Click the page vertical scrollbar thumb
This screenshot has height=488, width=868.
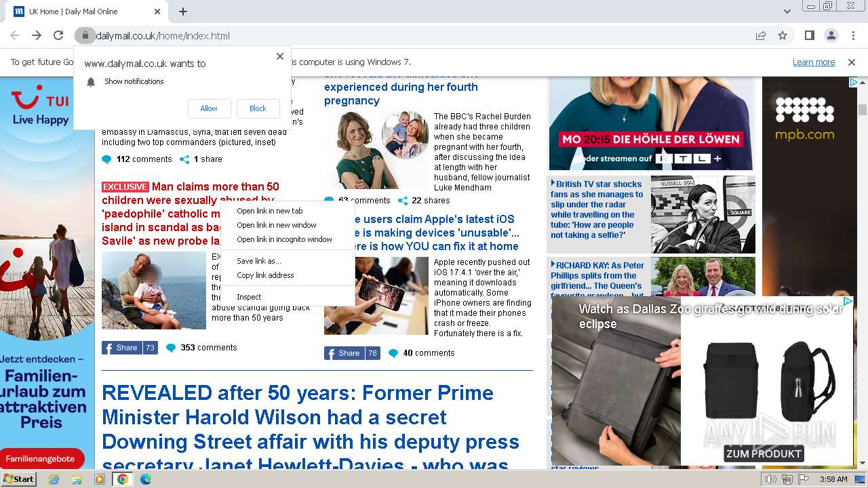pos(863,110)
